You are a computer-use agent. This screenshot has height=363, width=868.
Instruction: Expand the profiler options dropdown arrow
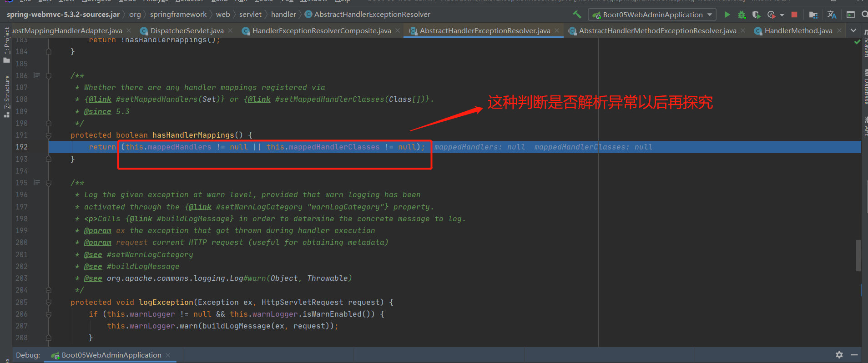click(x=782, y=15)
